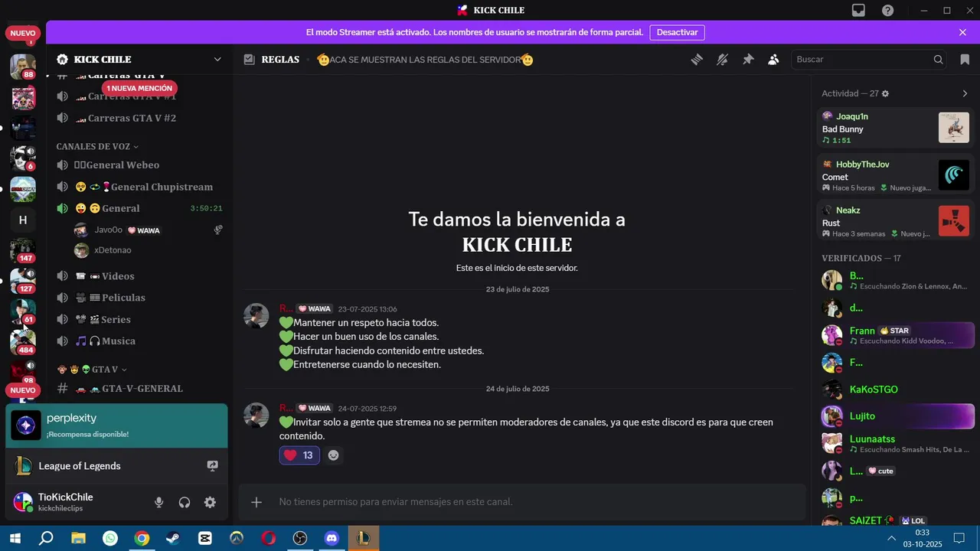Open Joaqu1n Bad Bunny activity card
The image size is (980, 551).
(x=896, y=128)
